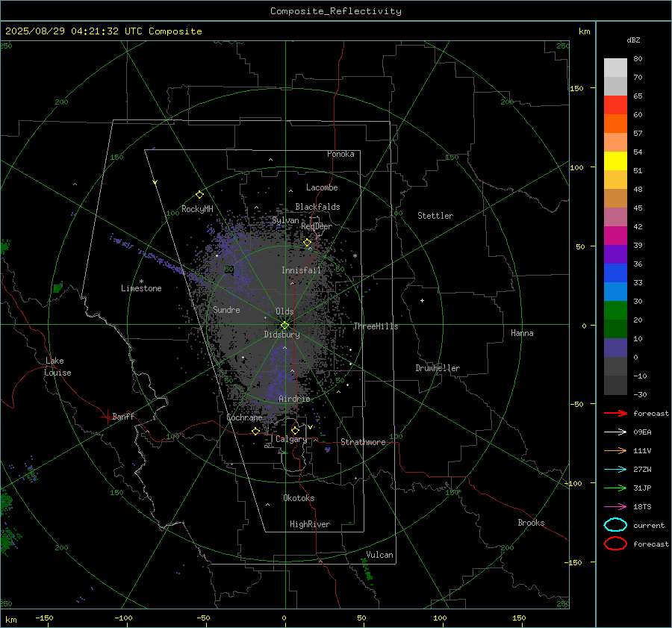The image size is (672, 628).
Task: Click the Didsbury town label
Action: tap(281, 335)
